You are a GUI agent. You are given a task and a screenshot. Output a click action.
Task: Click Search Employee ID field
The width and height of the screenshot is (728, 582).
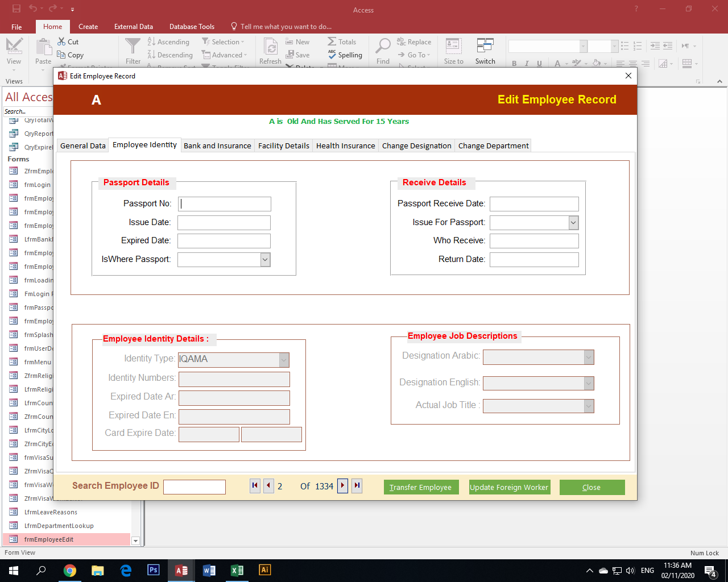coord(195,487)
